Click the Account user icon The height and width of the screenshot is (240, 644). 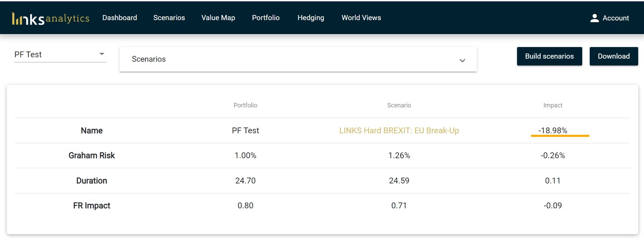[x=594, y=18]
